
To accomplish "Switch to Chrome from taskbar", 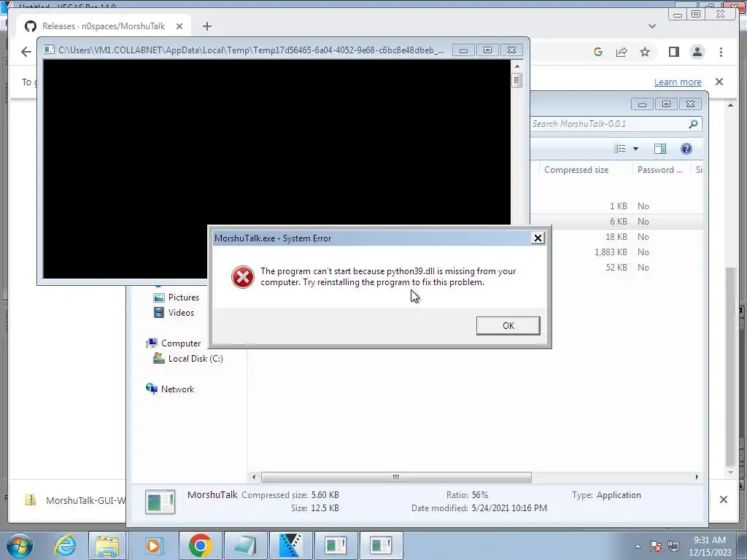I will pyautogui.click(x=201, y=545).
